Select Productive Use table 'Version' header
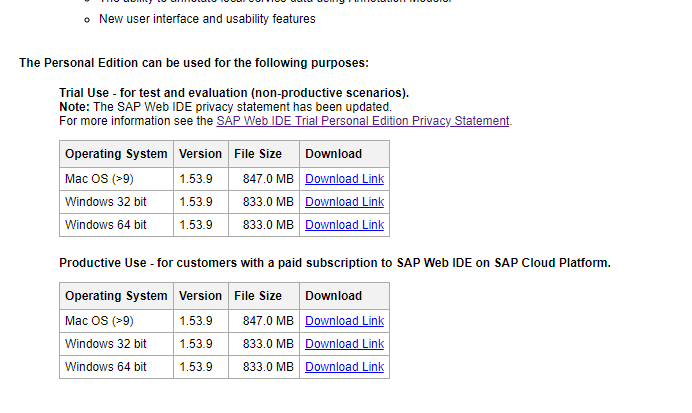This screenshot has width=692, height=413. click(200, 296)
